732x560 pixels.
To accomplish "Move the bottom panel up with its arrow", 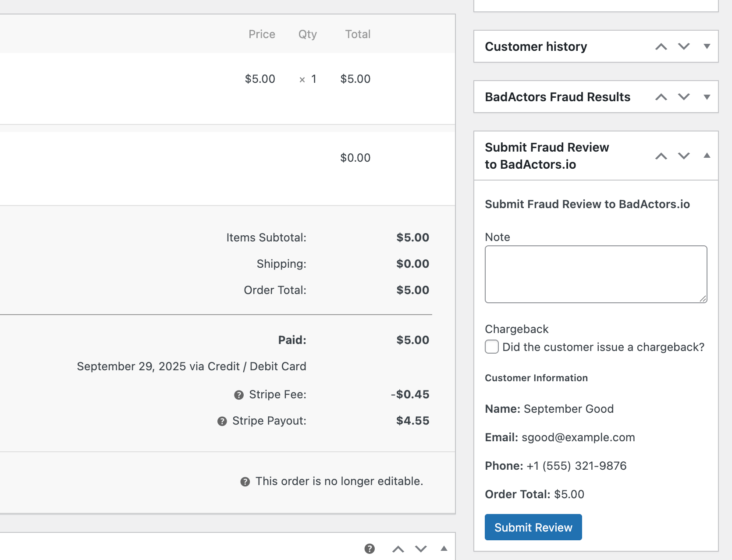I will click(398, 548).
